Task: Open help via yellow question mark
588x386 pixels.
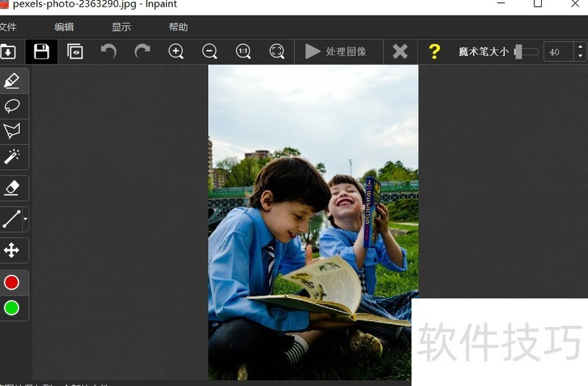Action: [x=434, y=51]
